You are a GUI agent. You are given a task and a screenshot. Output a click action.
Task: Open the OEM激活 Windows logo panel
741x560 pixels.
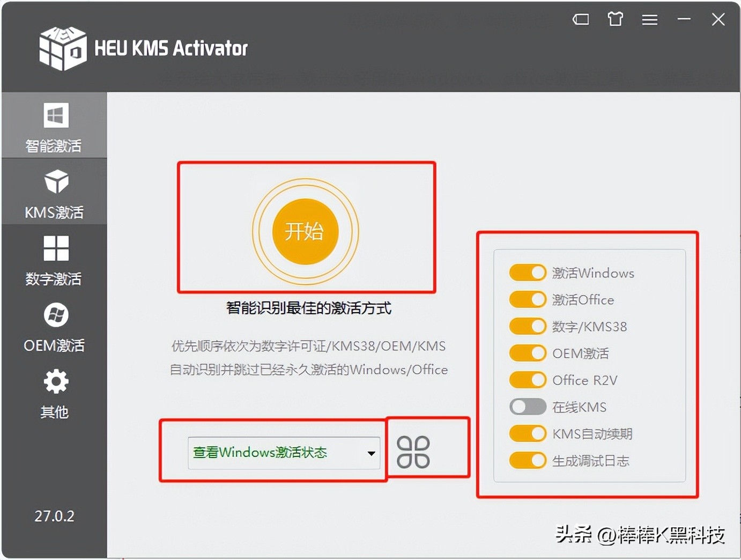54,326
